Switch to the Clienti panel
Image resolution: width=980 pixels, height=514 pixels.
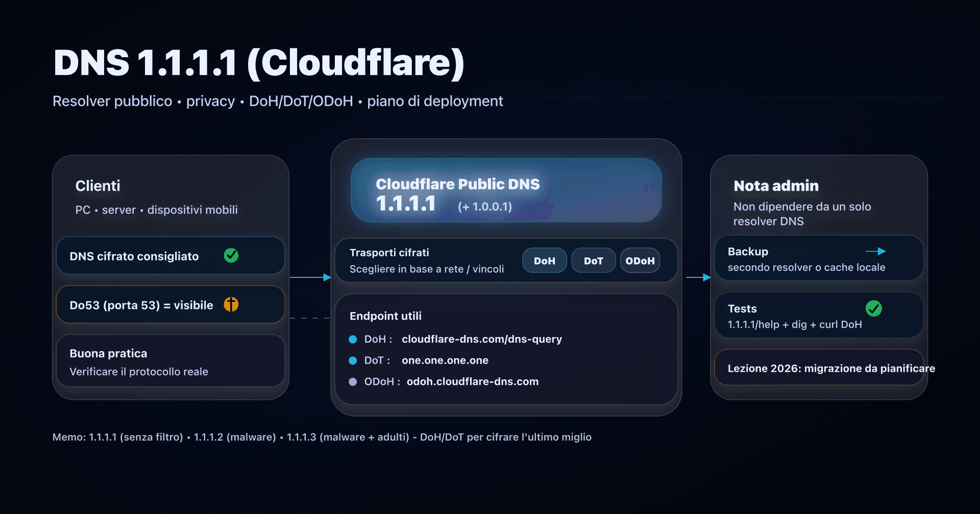coord(98,186)
